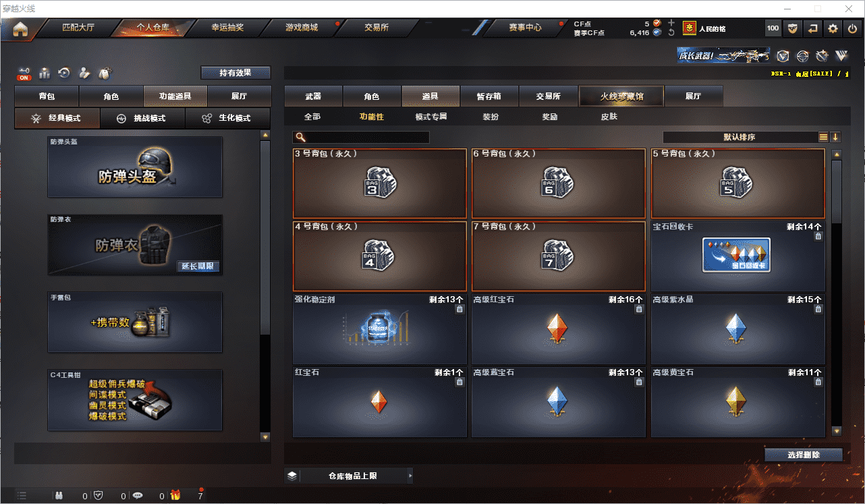
Task: Click the return arrow icon in top bar
Action: tap(813, 28)
